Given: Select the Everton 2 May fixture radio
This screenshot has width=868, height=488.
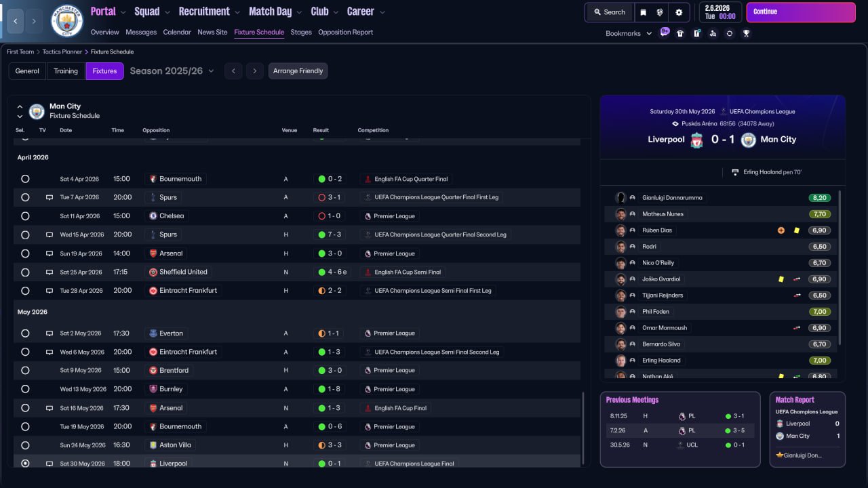Looking at the screenshot, I should [25, 333].
